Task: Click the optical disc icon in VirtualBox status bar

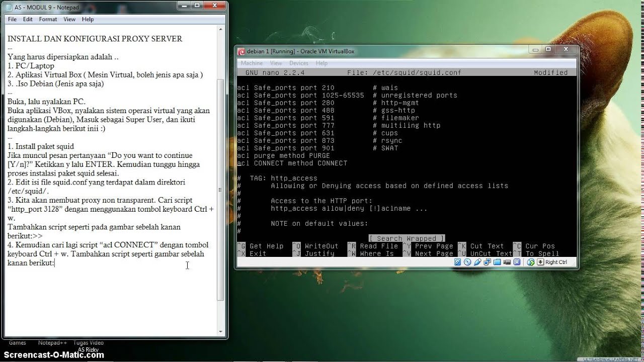Action: coord(467,262)
